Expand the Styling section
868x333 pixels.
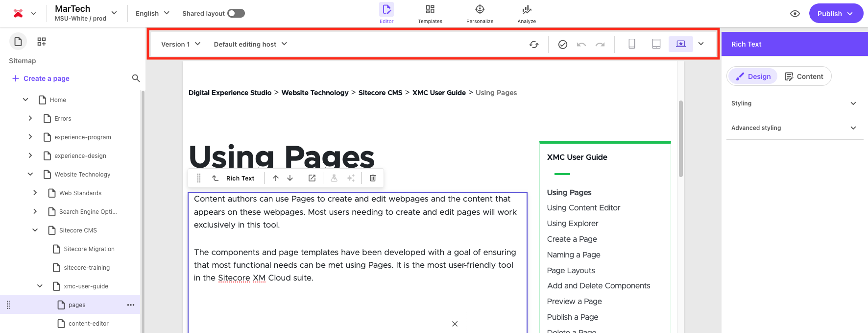[795, 103]
